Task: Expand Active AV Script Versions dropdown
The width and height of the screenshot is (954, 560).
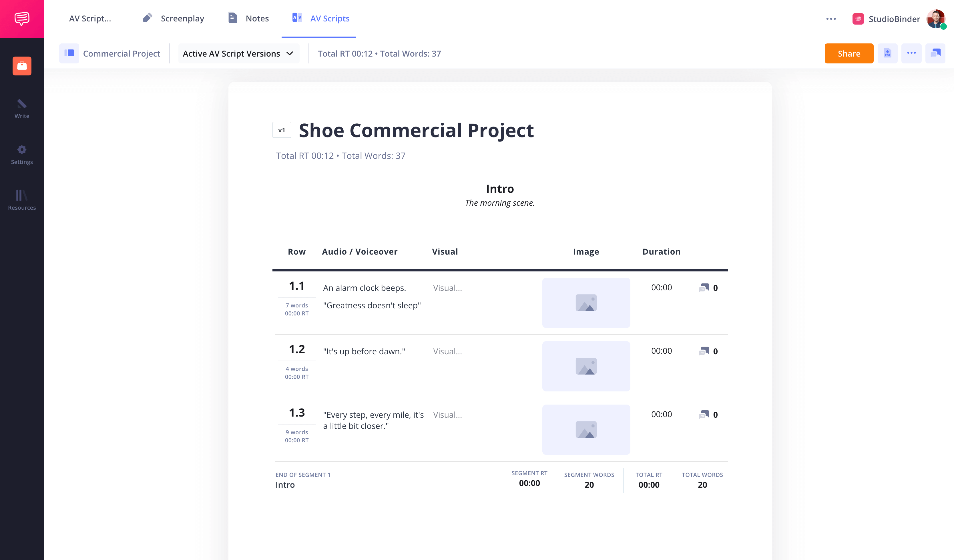Action: click(238, 53)
